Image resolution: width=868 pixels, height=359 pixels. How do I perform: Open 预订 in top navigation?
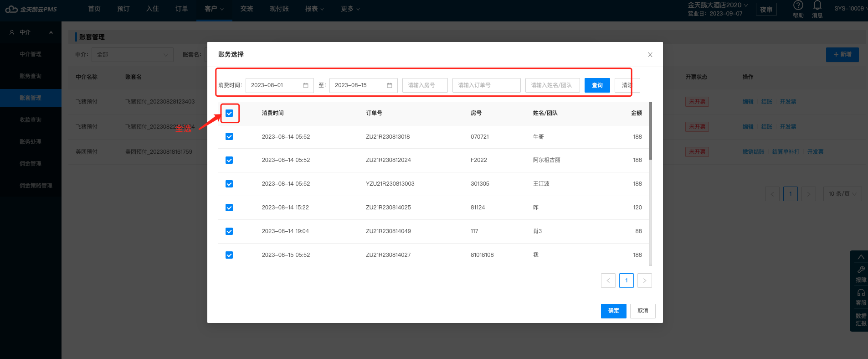point(123,9)
